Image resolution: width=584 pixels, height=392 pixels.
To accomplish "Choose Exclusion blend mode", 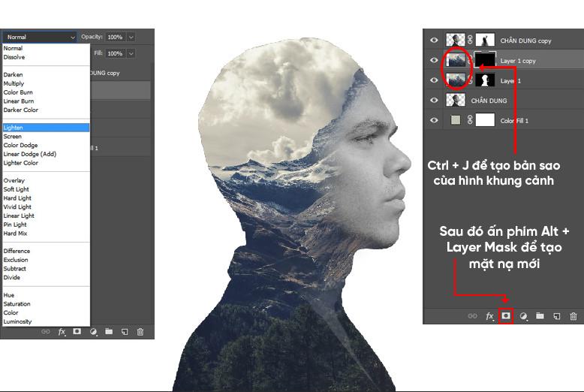I will tap(46, 260).
